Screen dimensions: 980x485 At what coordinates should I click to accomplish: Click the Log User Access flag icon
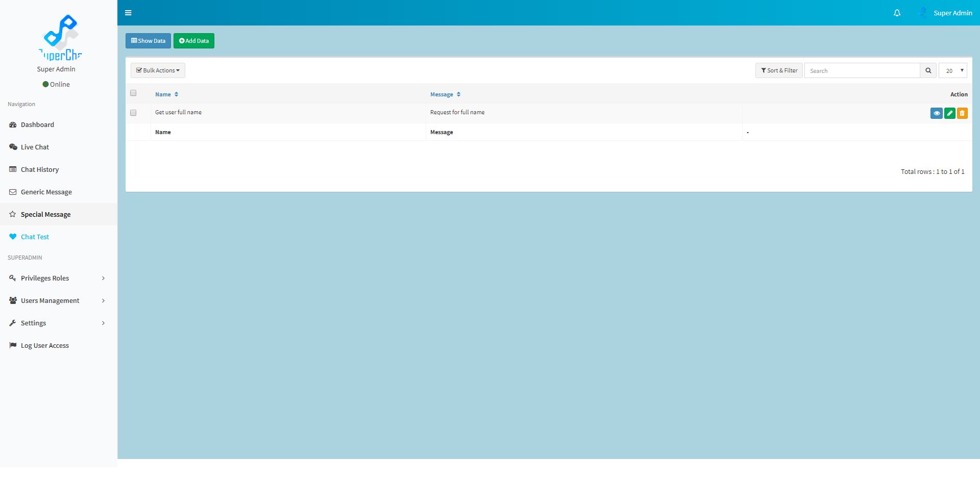[13, 345]
